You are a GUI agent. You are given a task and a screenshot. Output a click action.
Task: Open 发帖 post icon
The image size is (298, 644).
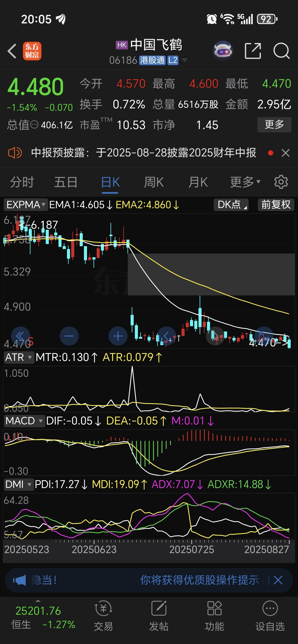click(x=159, y=608)
